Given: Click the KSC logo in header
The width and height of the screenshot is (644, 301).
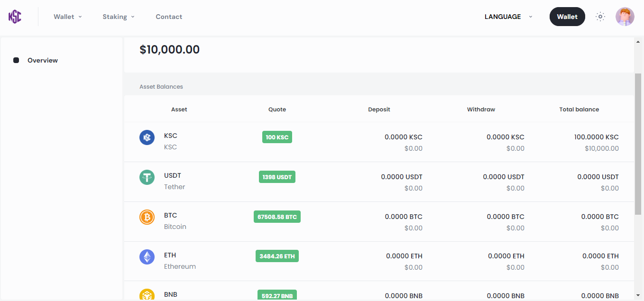Looking at the screenshot, I should pyautogui.click(x=15, y=17).
